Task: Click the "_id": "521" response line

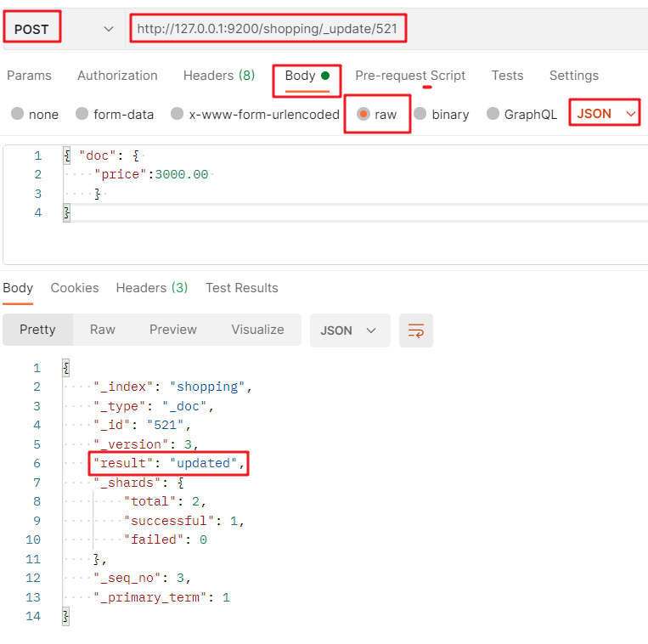Action: pyautogui.click(x=141, y=425)
